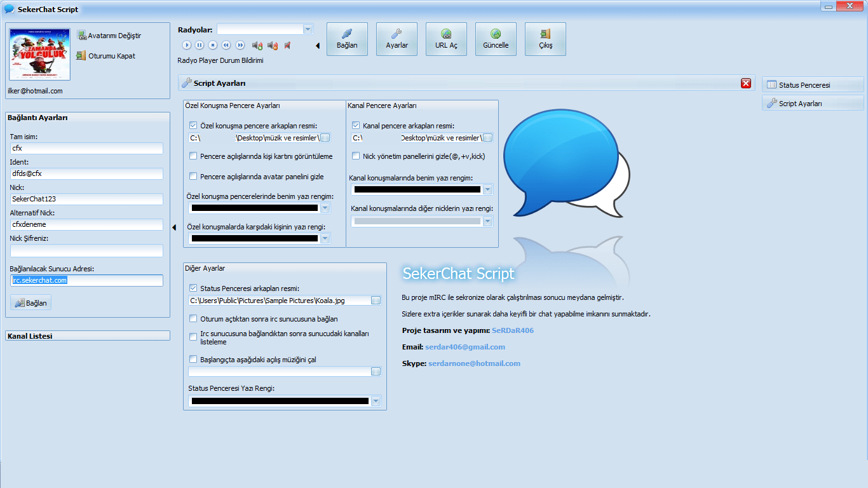Click the serdar406@gmail.com email link
868x488 pixels.
[x=465, y=347]
